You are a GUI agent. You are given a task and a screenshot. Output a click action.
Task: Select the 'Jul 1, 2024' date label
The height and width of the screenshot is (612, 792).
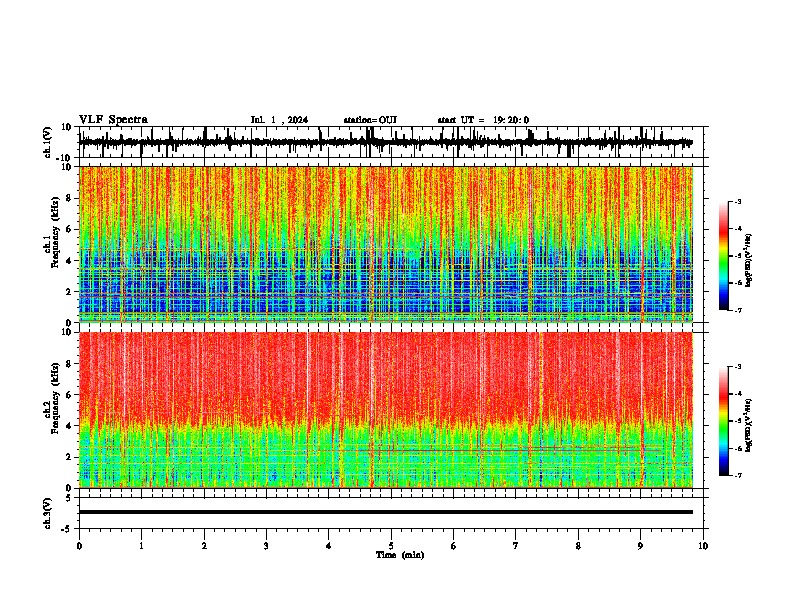point(279,120)
